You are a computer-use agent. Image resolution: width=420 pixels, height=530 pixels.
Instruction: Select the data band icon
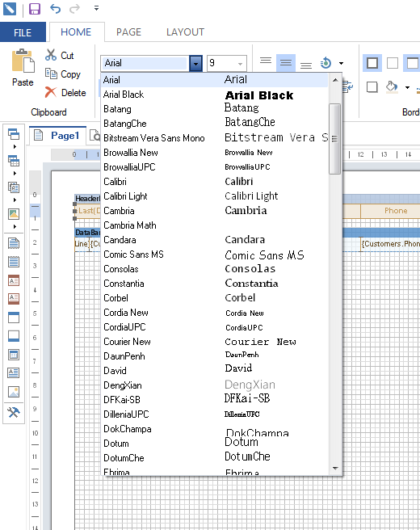point(14,355)
